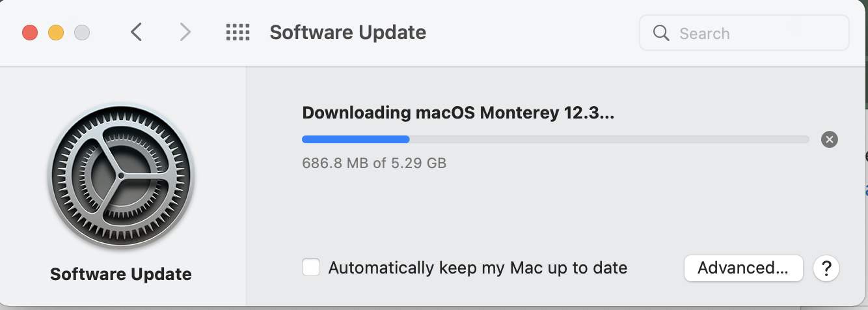Cancel the macOS Monterey download
This screenshot has width=868, height=310.
coord(829,139)
